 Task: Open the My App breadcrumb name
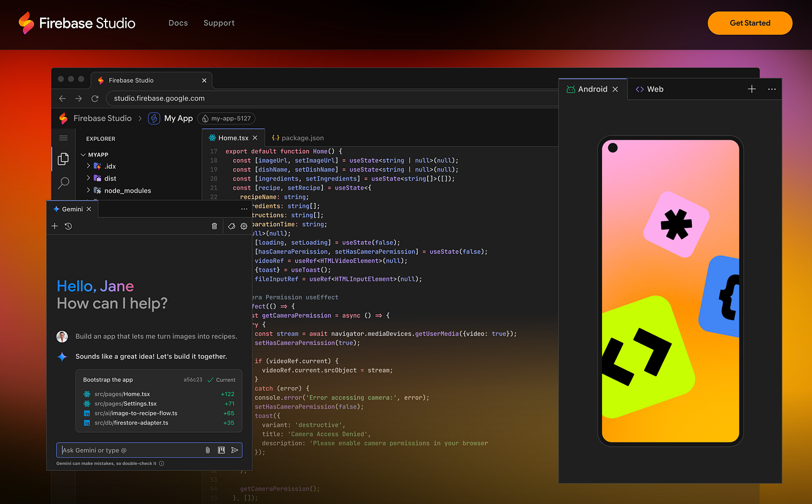point(179,118)
